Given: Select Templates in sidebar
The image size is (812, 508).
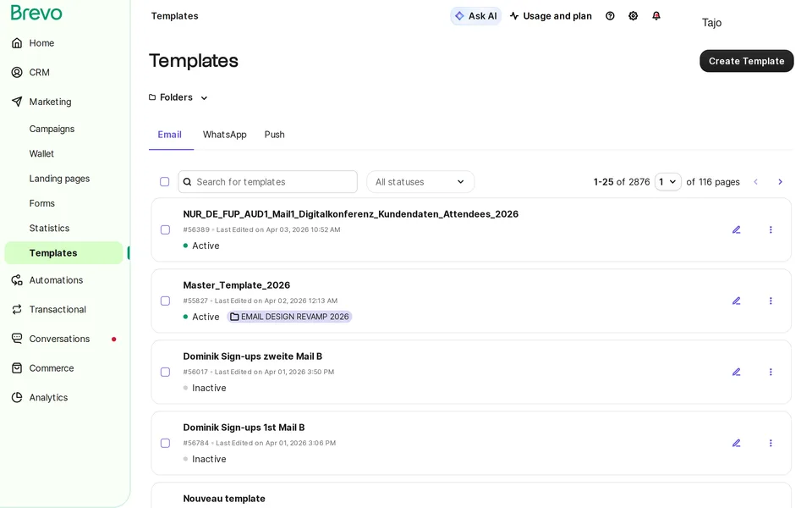Looking at the screenshot, I should point(63,253).
